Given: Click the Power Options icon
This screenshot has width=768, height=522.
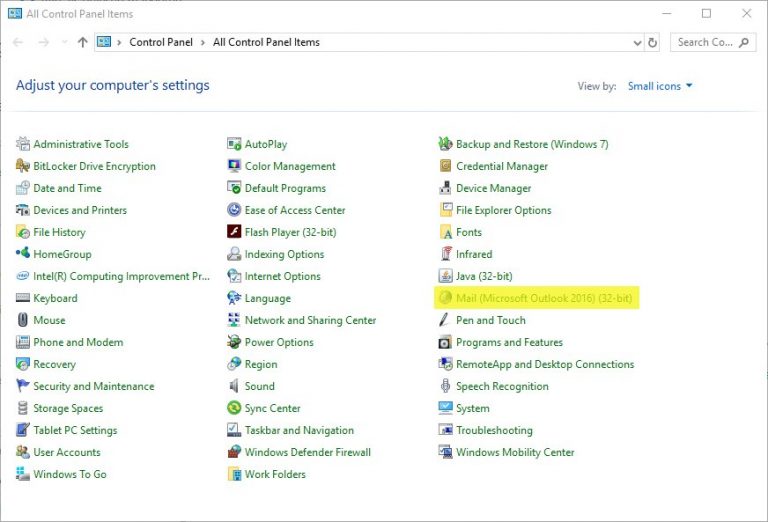Looking at the screenshot, I should [234, 342].
